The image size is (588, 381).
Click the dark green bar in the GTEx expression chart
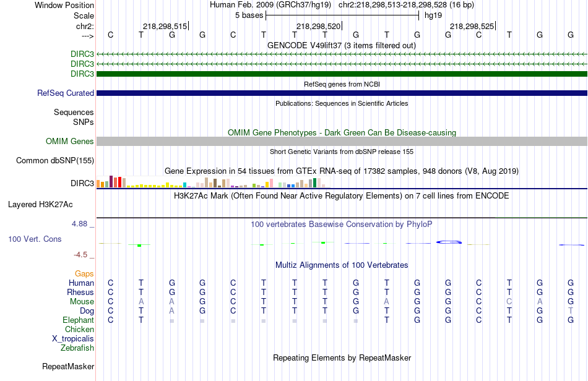pyautogui.click(x=315, y=183)
